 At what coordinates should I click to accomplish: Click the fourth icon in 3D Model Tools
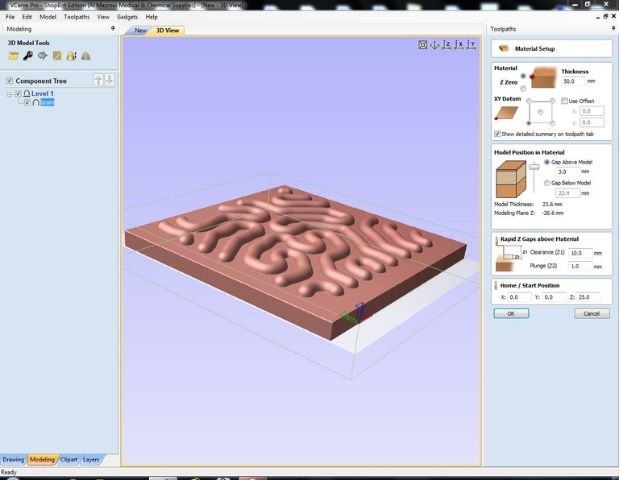coord(56,56)
